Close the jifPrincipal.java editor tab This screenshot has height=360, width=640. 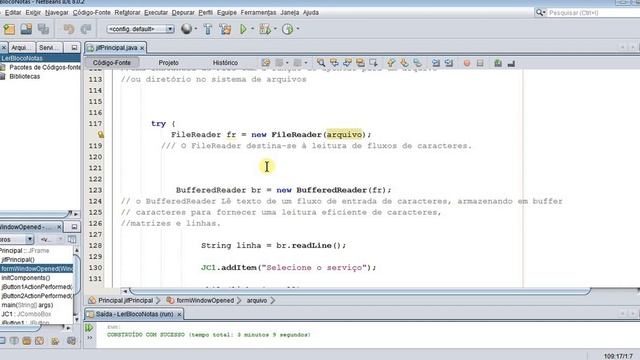142,48
